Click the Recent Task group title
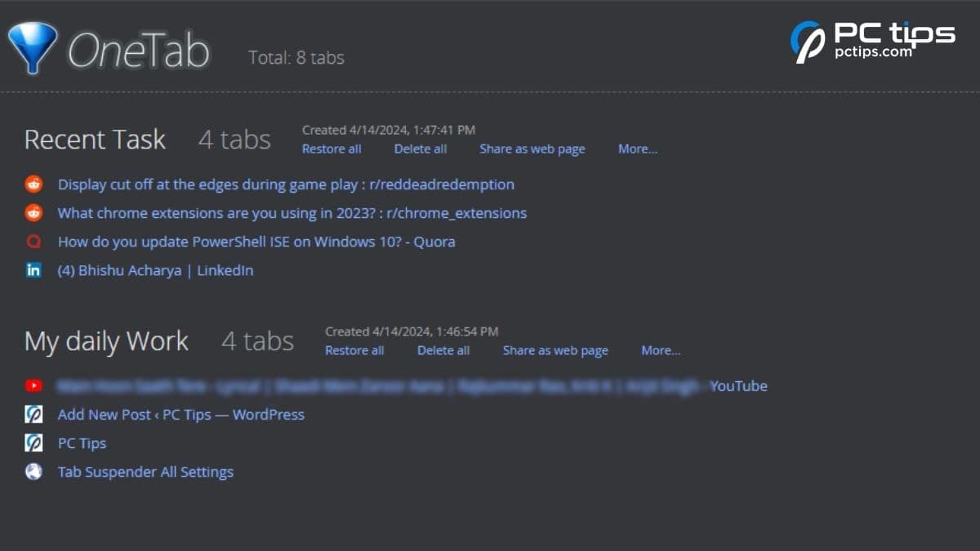980x551 pixels. point(95,140)
